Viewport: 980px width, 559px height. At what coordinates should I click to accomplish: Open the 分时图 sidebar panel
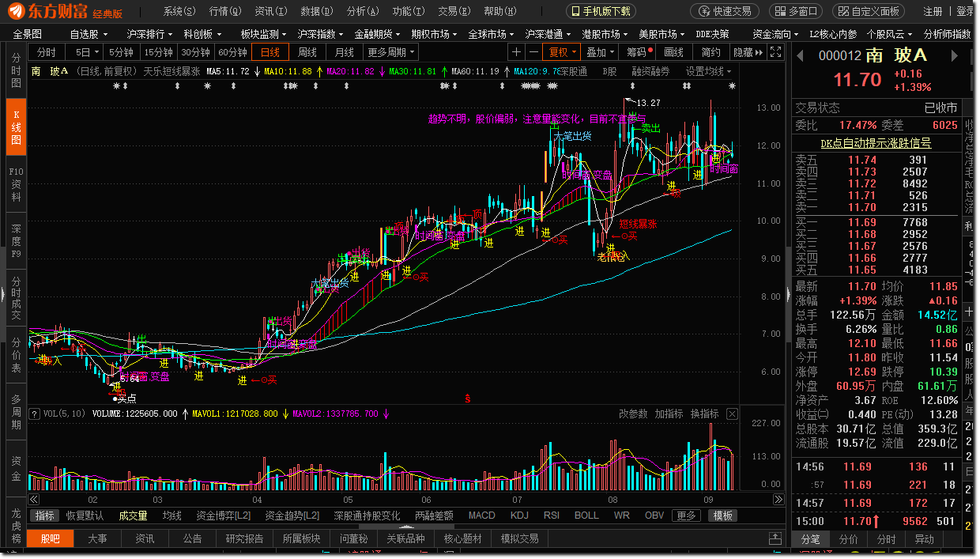click(x=16, y=70)
